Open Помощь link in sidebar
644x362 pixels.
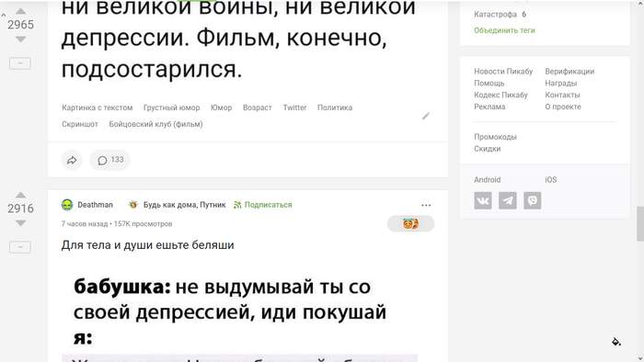[x=489, y=84]
